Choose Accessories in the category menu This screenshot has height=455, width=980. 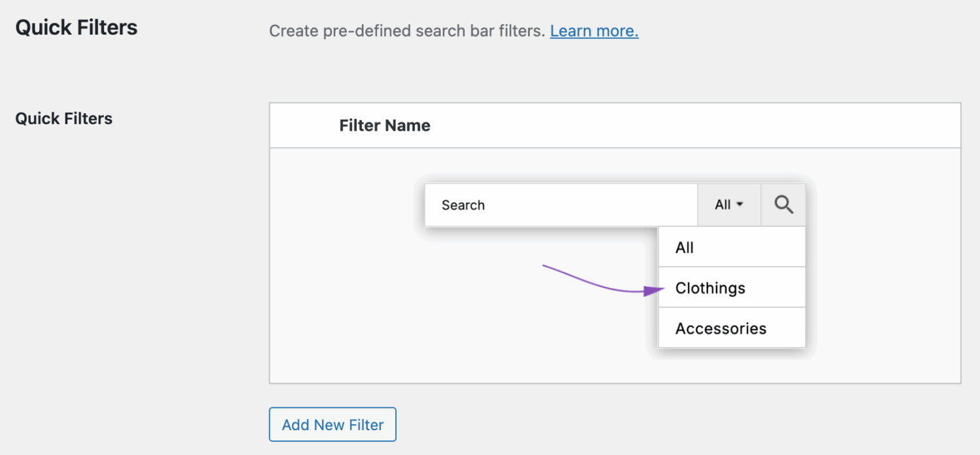(720, 328)
